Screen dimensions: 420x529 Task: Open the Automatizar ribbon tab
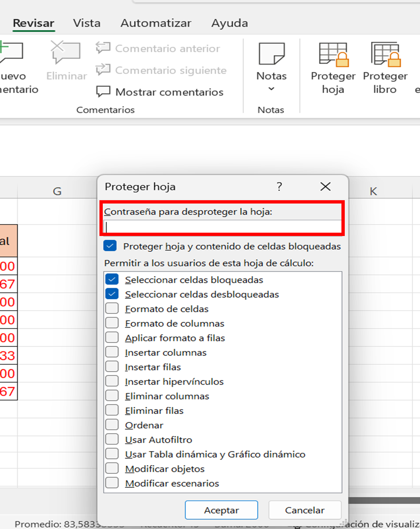pyautogui.click(x=156, y=23)
